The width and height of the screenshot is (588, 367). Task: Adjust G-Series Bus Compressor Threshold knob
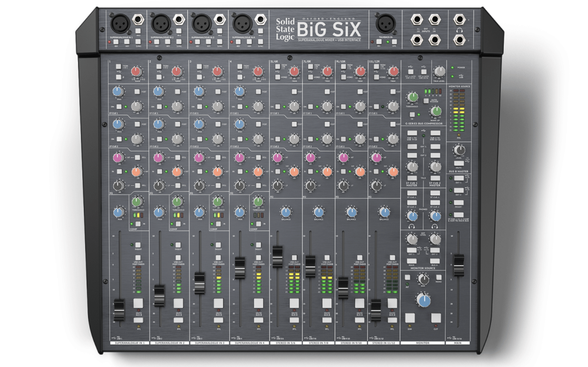[x=412, y=97]
